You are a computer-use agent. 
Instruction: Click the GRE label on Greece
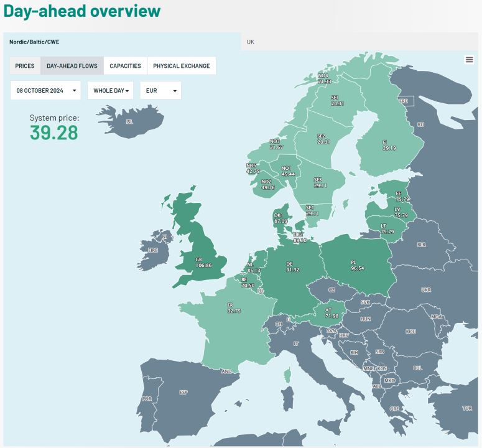(395, 409)
